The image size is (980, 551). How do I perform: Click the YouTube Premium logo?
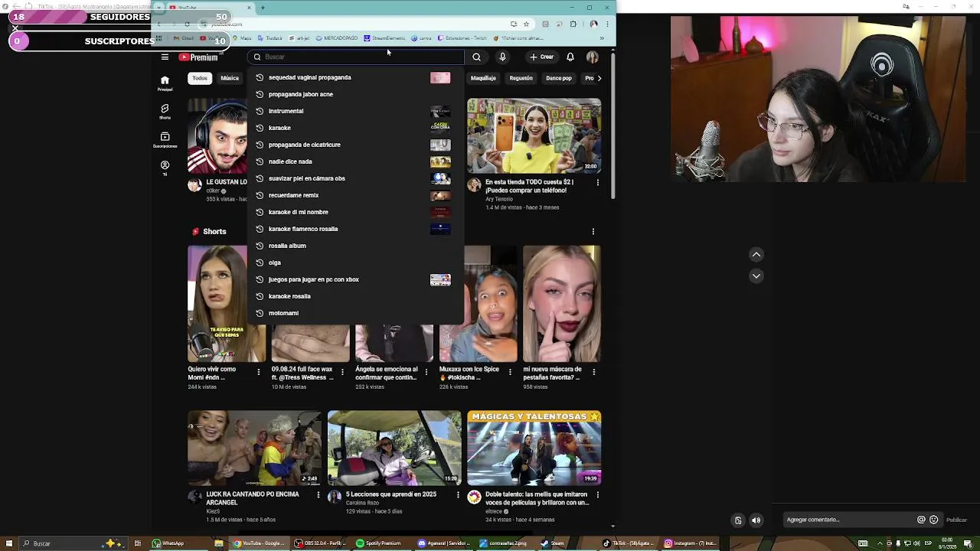(x=198, y=57)
